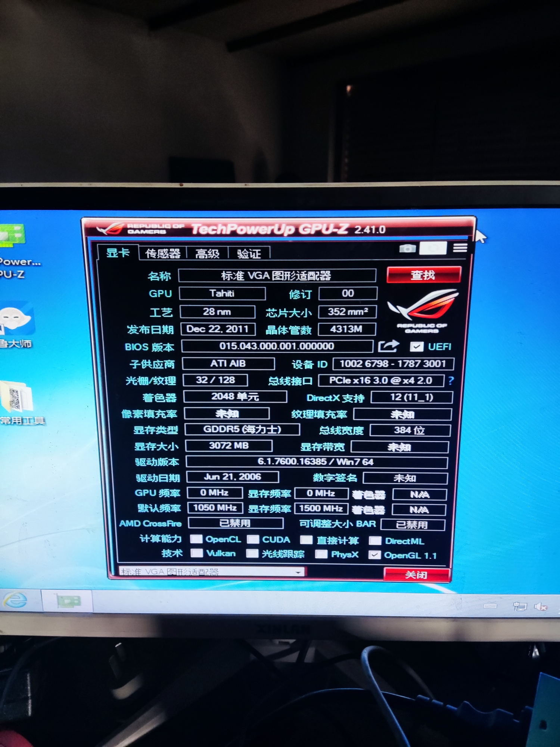Launch Internet Explorer from the taskbar
This screenshot has width=560, height=747.
pos(16,600)
